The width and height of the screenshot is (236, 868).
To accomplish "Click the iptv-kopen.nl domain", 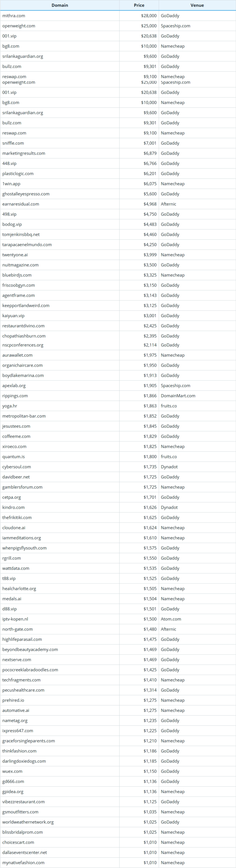I will [15, 619].
